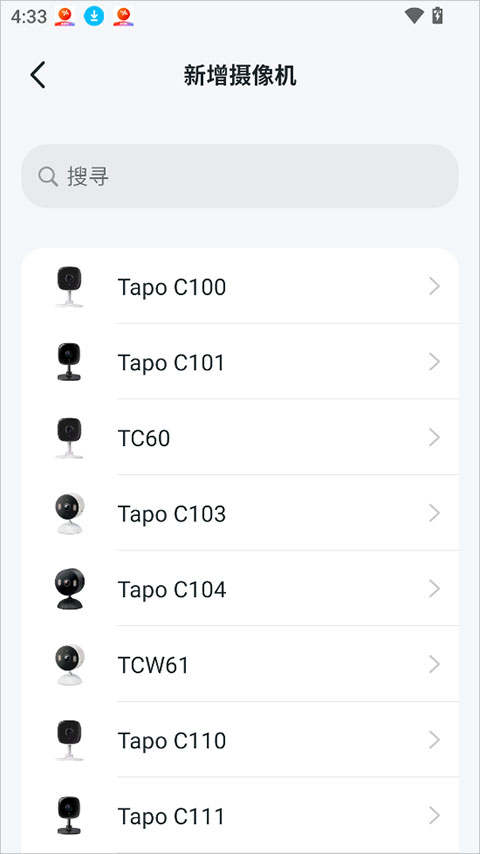This screenshot has height=854, width=480.
Task: Choose the TC60 list entry
Action: coord(240,438)
